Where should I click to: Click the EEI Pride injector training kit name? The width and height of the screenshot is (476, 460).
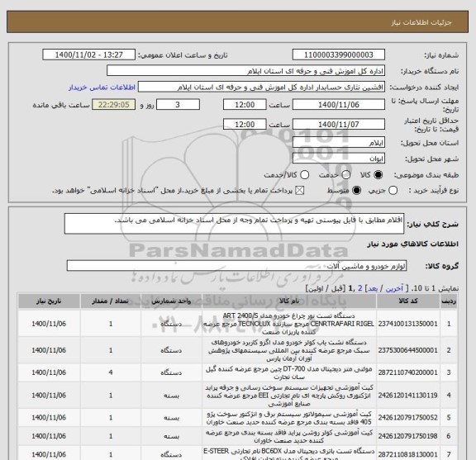[289, 396]
